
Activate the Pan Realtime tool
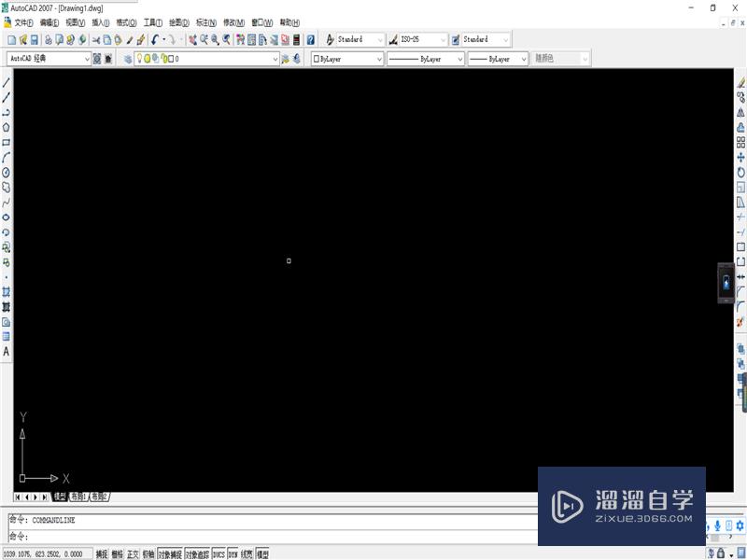[x=192, y=40]
